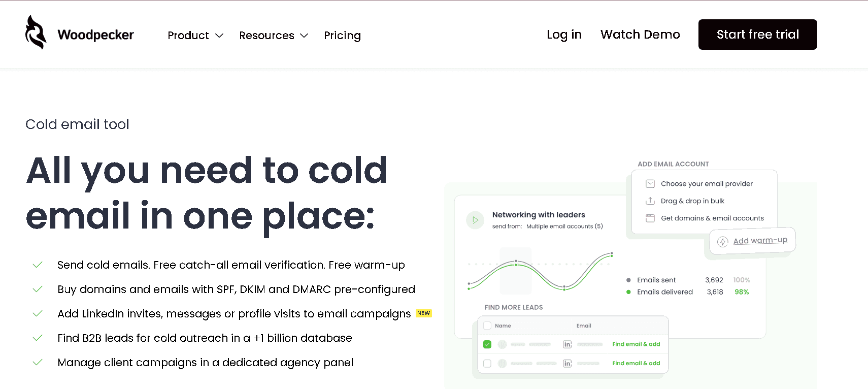
Task: Click the gray avatar in the checked lead row
Action: [503, 344]
